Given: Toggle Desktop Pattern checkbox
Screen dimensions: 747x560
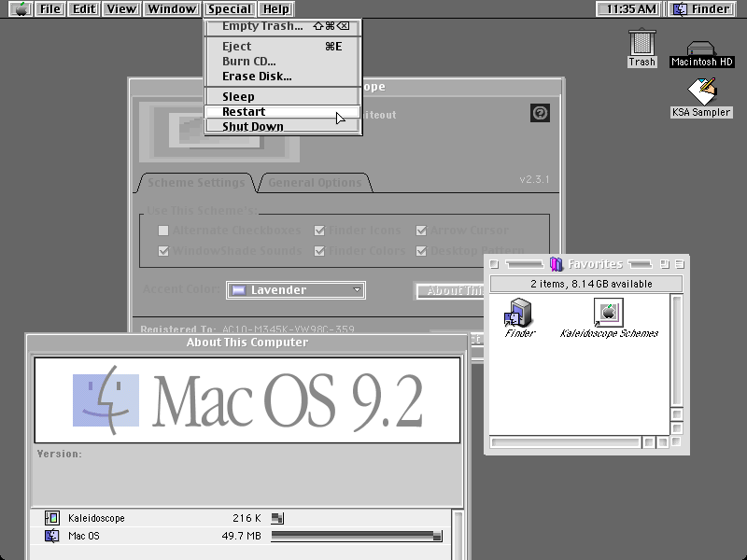Looking at the screenshot, I should 421,251.
